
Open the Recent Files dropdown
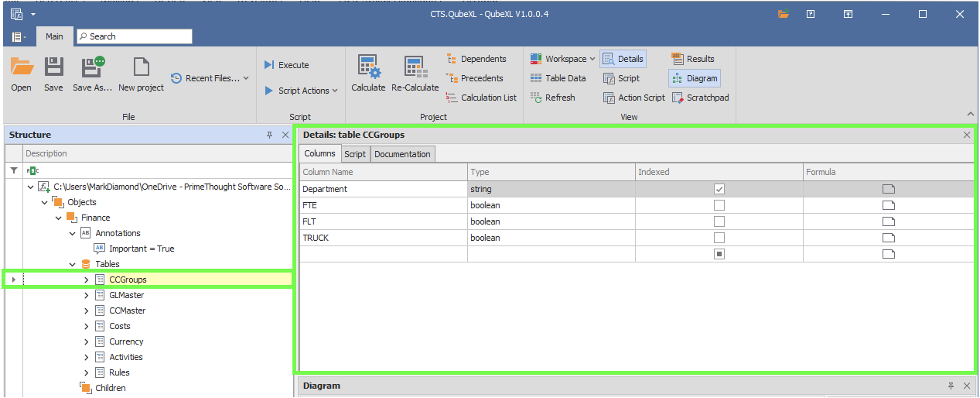210,78
